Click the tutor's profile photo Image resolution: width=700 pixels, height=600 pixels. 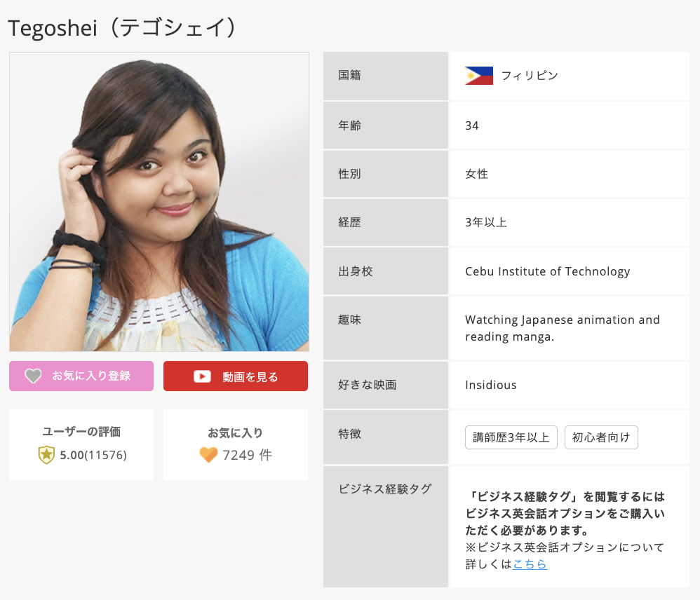(159, 202)
